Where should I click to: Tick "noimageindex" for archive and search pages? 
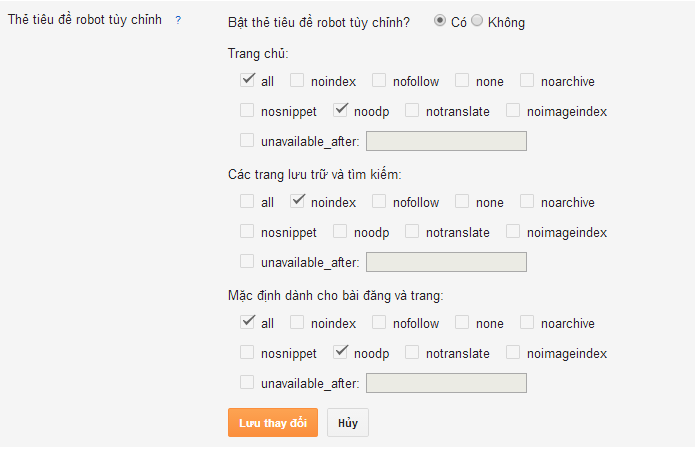click(513, 231)
